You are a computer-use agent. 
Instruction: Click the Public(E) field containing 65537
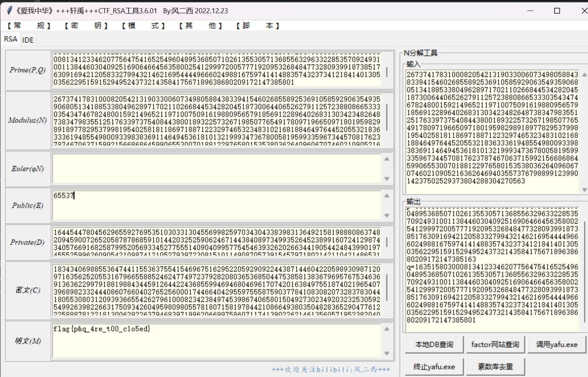pos(217,205)
